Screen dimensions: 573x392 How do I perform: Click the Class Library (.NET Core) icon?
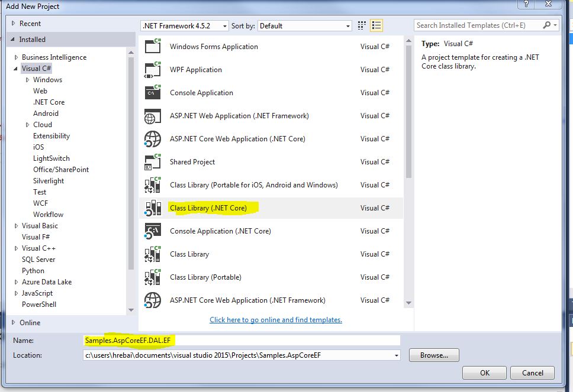click(x=153, y=208)
